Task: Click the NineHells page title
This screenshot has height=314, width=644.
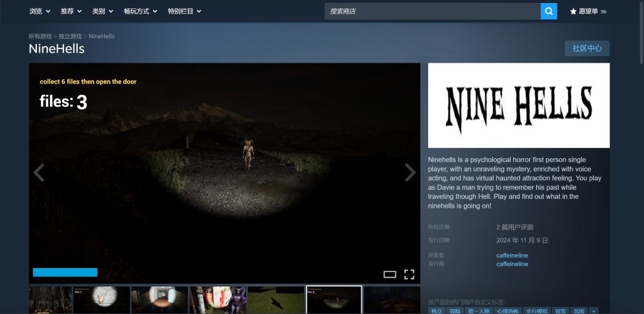Action: pyautogui.click(x=57, y=48)
